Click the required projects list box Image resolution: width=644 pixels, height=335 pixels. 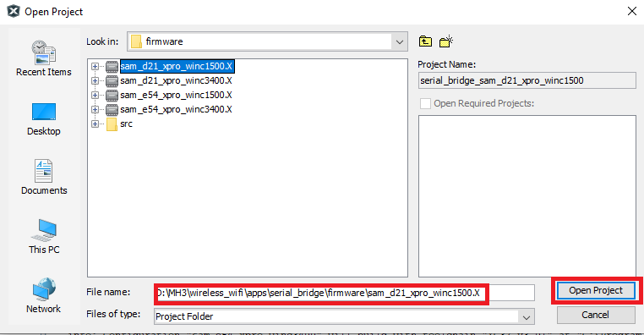527,196
